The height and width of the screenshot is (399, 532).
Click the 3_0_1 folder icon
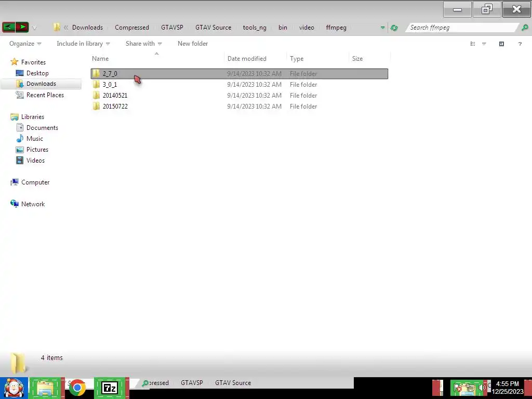(96, 85)
